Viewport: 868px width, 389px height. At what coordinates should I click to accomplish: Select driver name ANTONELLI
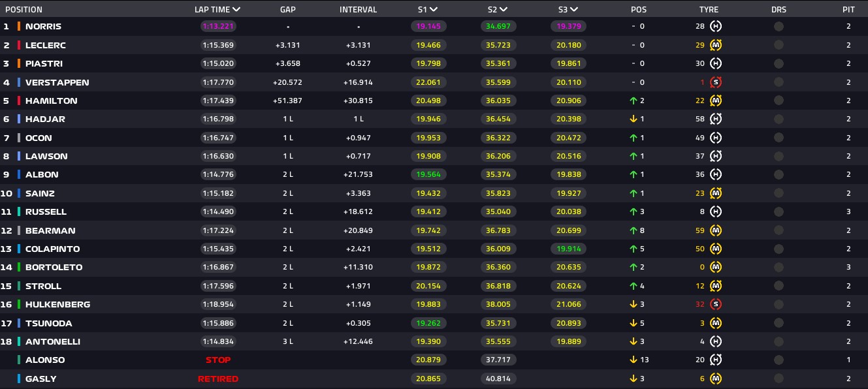tap(54, 342)
